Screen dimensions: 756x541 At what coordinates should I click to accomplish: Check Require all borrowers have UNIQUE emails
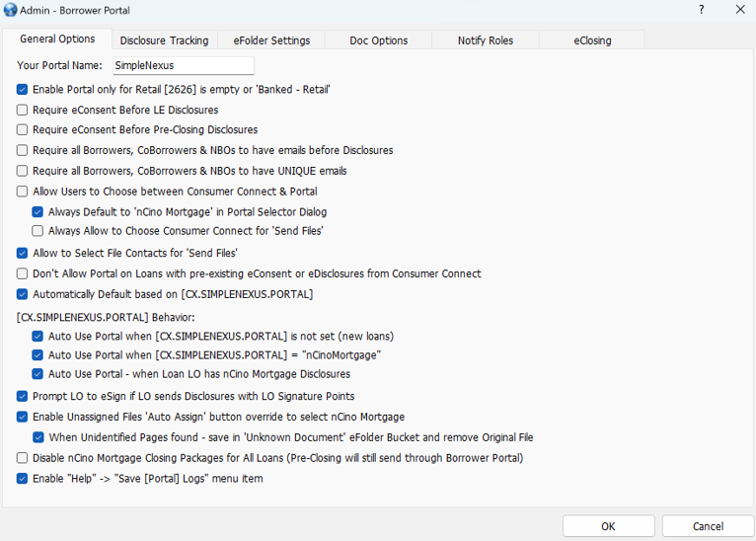22,171
